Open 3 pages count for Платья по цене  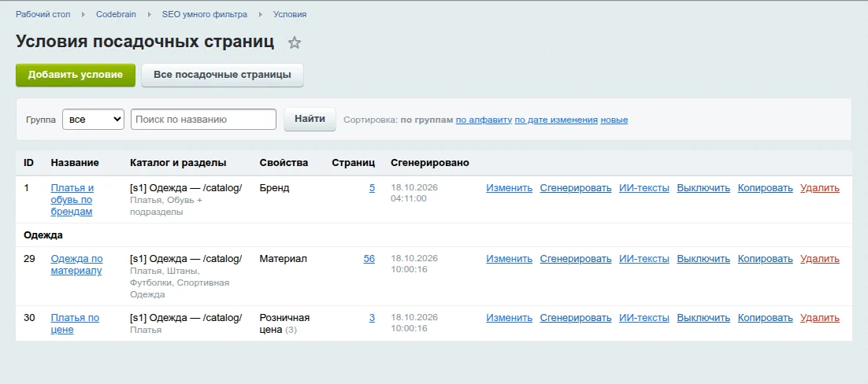[x=372, y=318]
